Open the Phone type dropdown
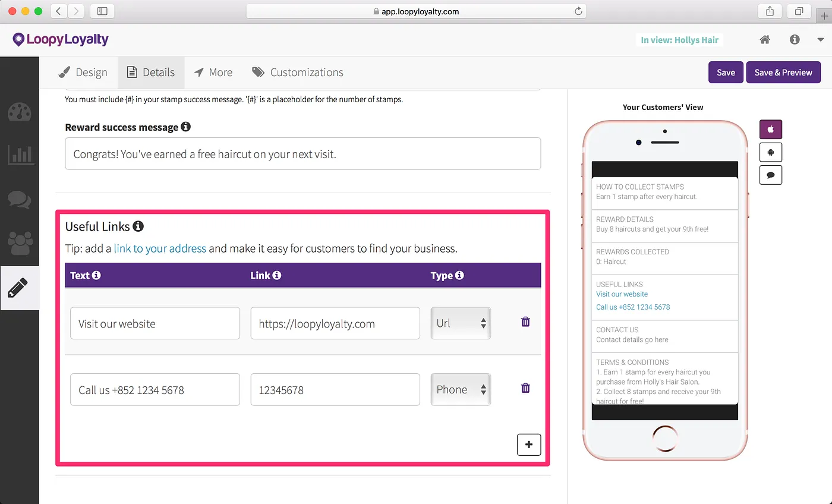The image size is (832, 504). point(461,390)
